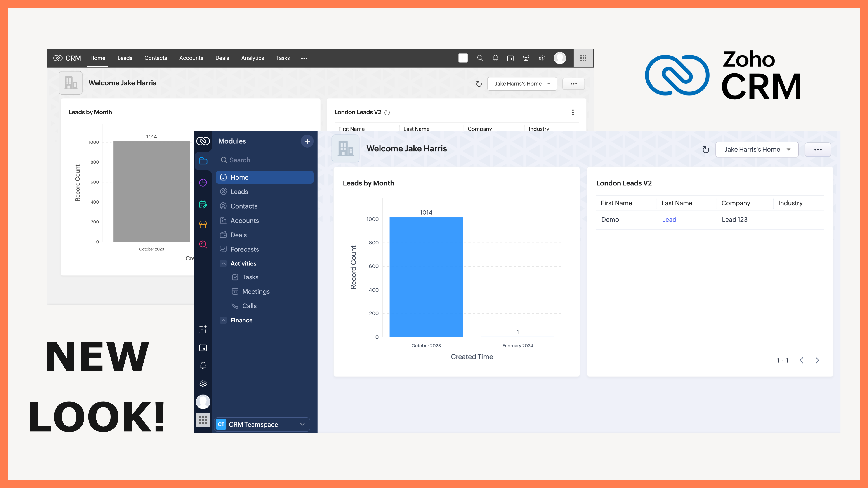Go to next page in London Leads V2
868x488 pixels.
click(x=817, y=360)
